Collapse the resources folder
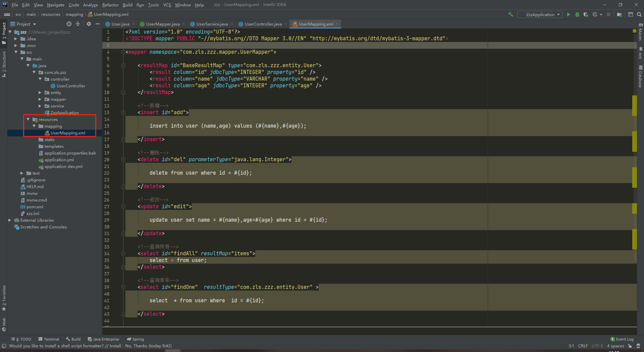Screen dimensions: 644x352 (x=28, y=120)
